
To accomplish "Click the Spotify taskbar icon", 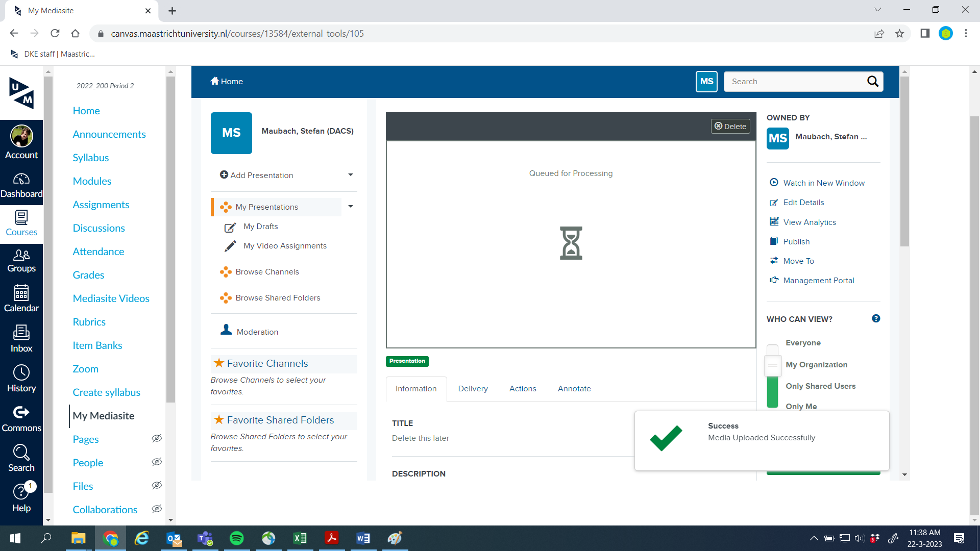I will (x=238, y=538).
